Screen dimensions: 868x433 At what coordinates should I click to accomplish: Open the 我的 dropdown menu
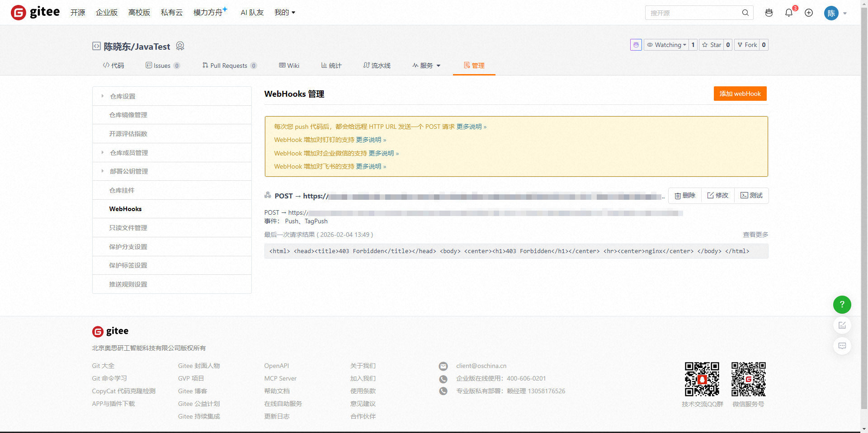(284, 13)
